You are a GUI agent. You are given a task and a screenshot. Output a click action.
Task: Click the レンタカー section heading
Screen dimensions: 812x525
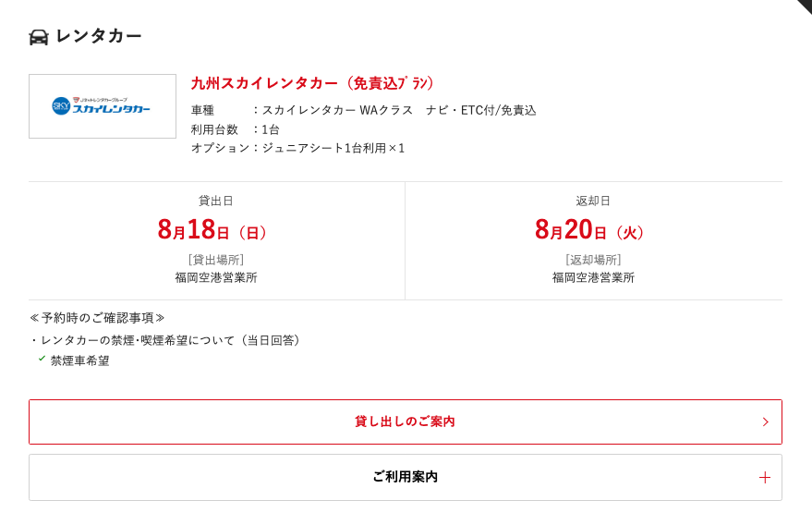click(x=99, y=36)
